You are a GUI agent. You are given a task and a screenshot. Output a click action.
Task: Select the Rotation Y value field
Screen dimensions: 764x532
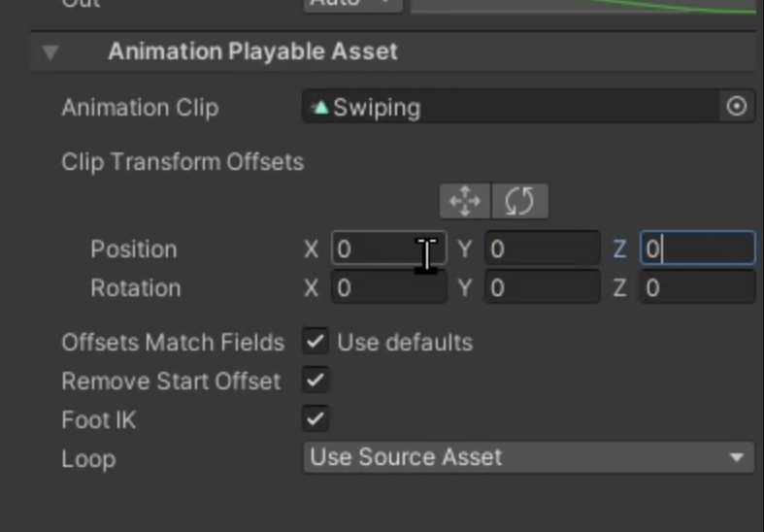542,288
